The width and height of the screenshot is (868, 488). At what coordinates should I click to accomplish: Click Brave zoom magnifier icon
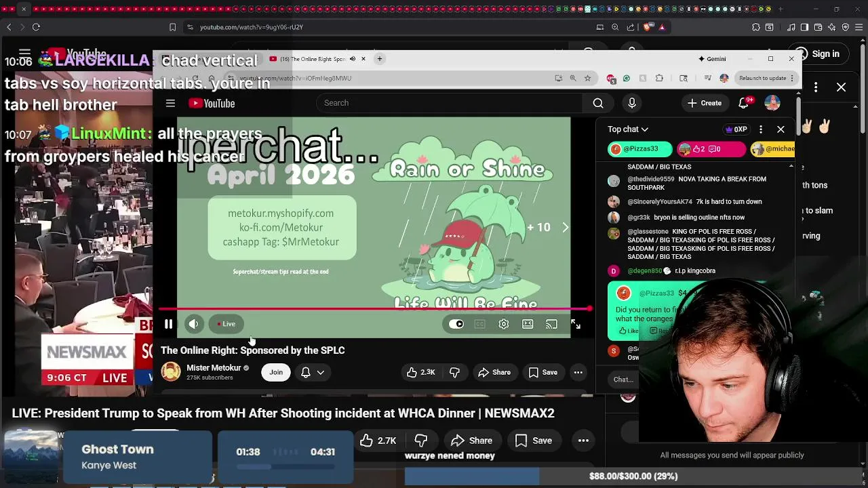click(615, 27)
